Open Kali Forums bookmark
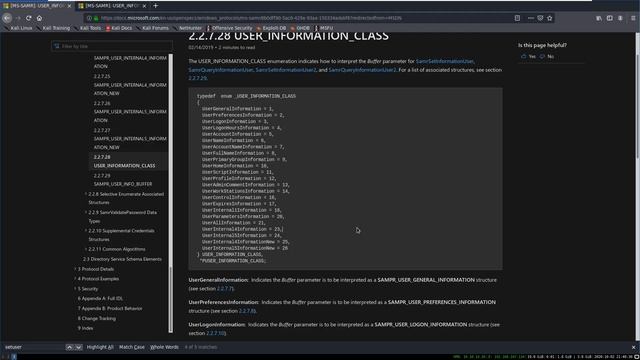Screen dimensions: 640x360 click(152, 28)
